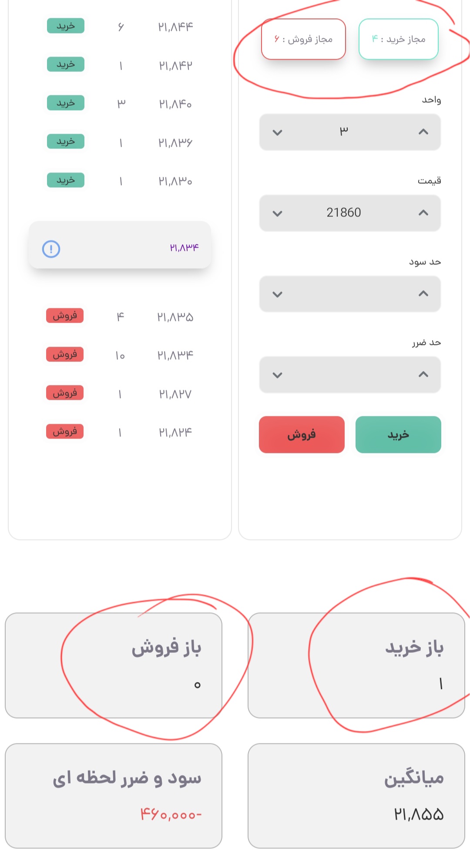Click the قیمت field showing 21860
This screenshot has width=470, height=868.
pos(344,213)
